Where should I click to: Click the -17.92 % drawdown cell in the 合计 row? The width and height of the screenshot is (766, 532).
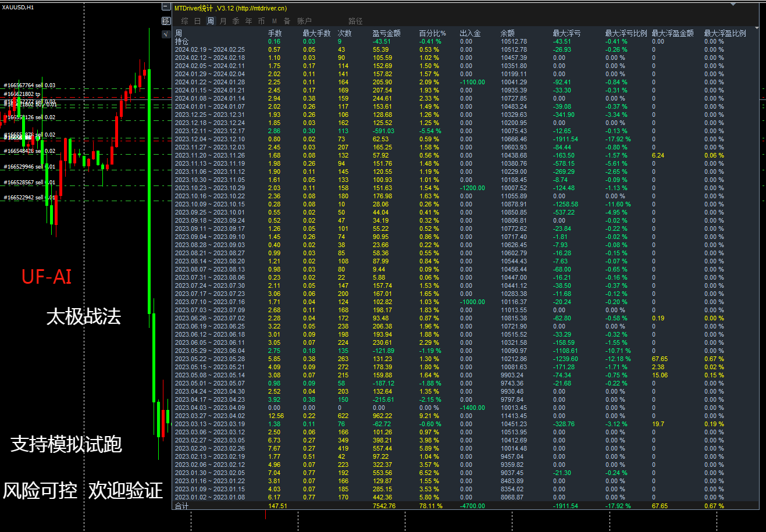click(618, 506)
